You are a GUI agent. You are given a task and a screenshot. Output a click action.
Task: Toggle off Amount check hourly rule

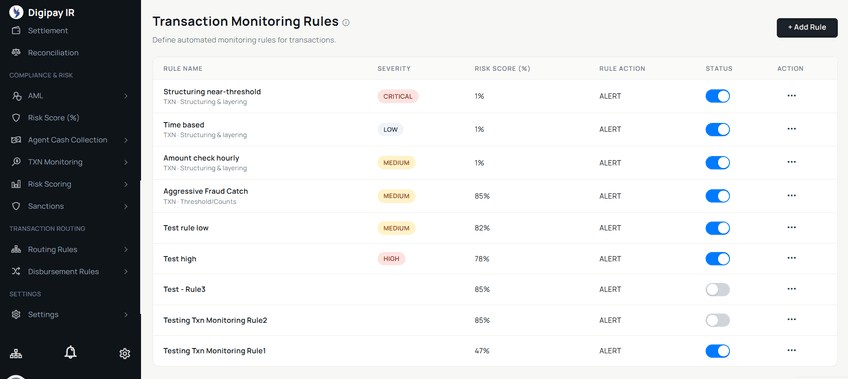tap(718, 163)
